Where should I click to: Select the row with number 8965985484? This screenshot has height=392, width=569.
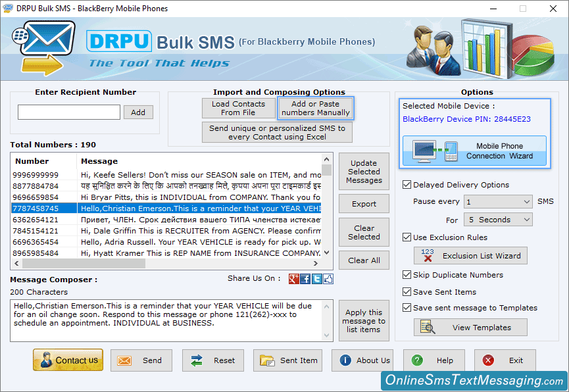click(x=166, y=253)
